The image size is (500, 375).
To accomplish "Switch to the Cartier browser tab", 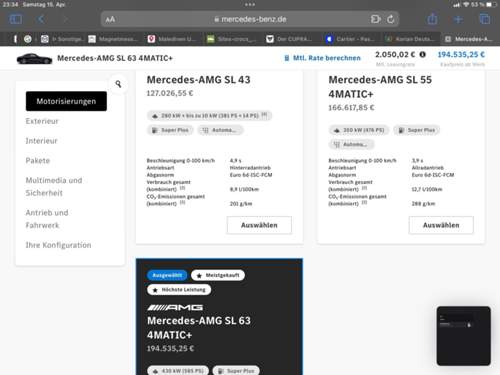I will 349,39.
